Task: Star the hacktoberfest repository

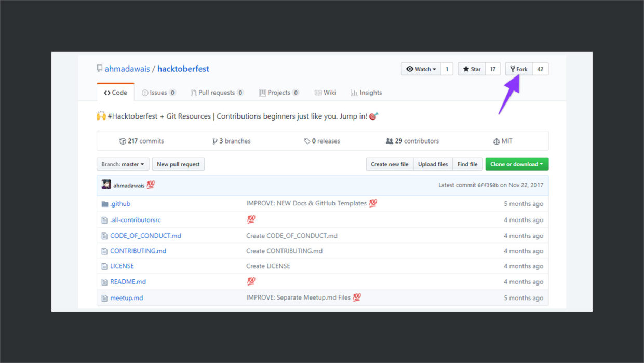Action: (x=471, y=68)
